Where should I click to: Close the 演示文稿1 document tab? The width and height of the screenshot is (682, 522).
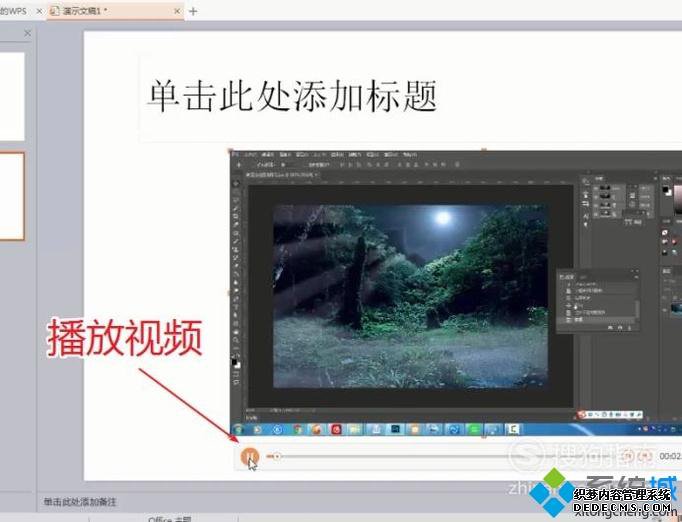(177, 11)
